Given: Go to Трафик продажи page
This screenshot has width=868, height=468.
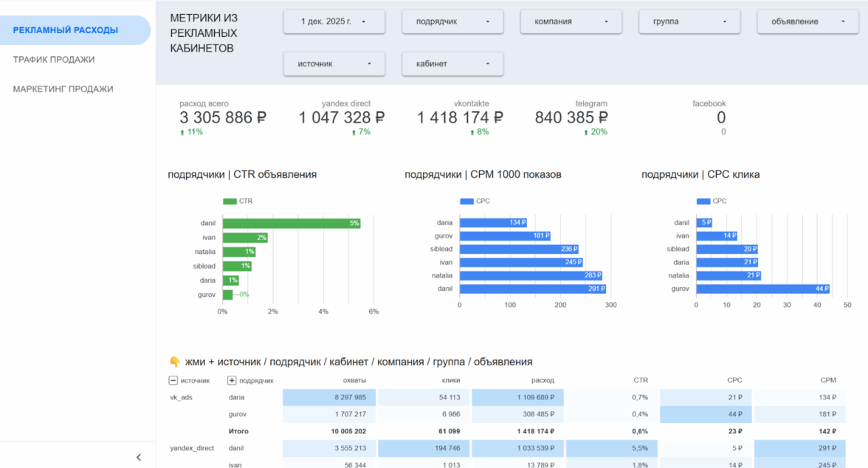Looking at the screenshot, I should click(x=54, y=60).
